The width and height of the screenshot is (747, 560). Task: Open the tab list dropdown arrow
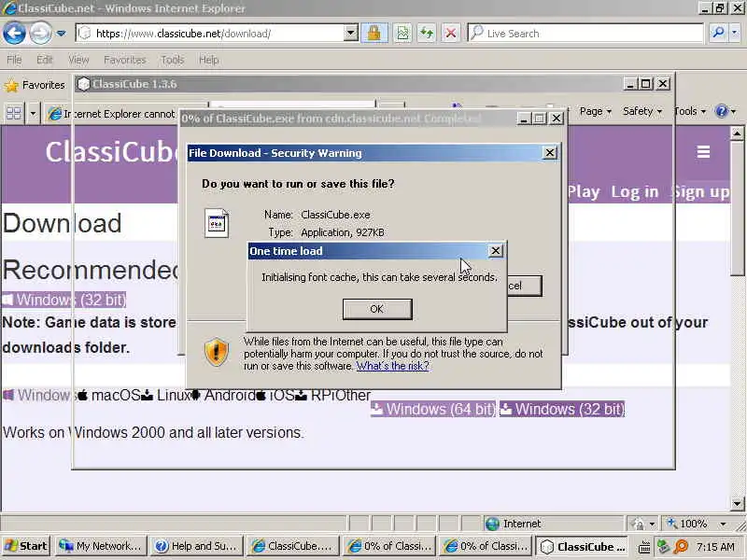[33, 114]
